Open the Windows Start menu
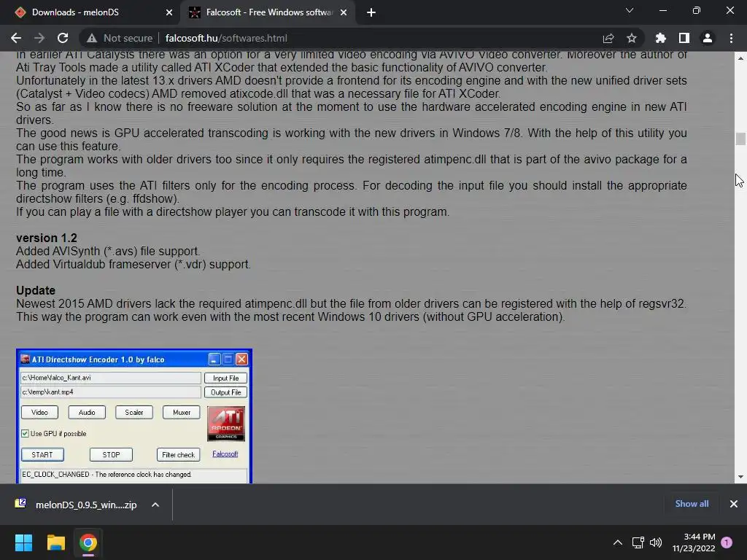This screenshot has height=560, width=747. (x=23, y=542)
